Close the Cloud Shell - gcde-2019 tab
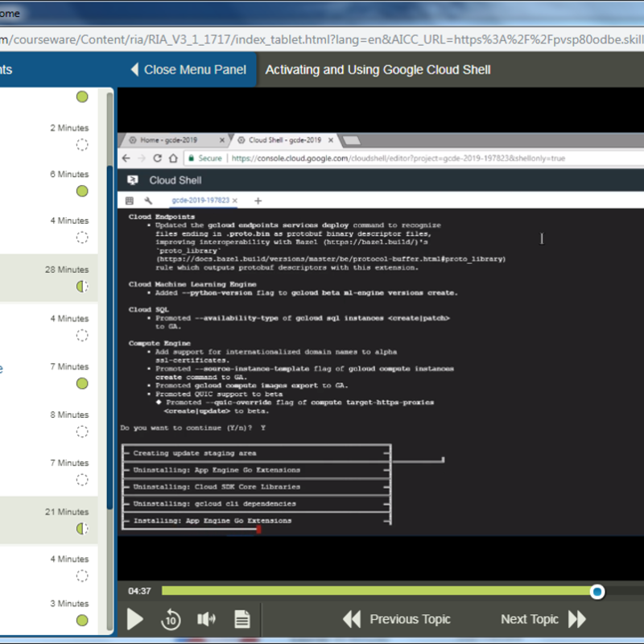 click(331, 140)
